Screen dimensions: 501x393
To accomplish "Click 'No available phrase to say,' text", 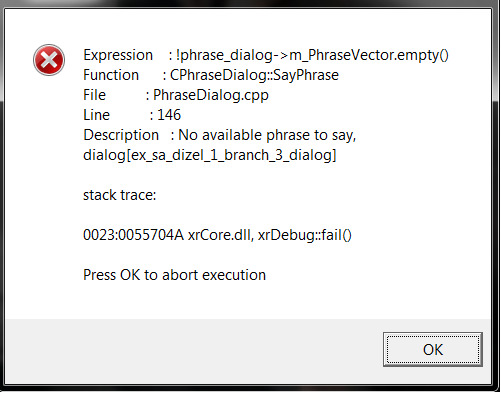I will pos(267,136).
